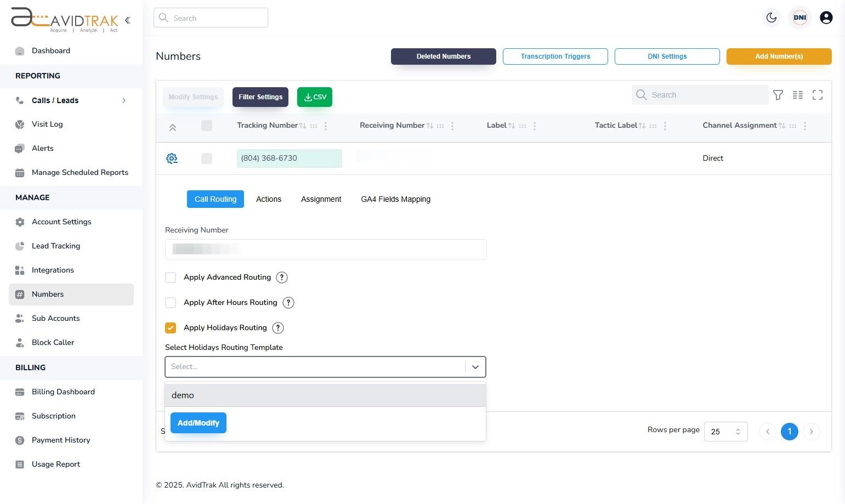Screen dimensions: 845x504
Task: Click the Add Number(s) button
Action: click(779, 56)
